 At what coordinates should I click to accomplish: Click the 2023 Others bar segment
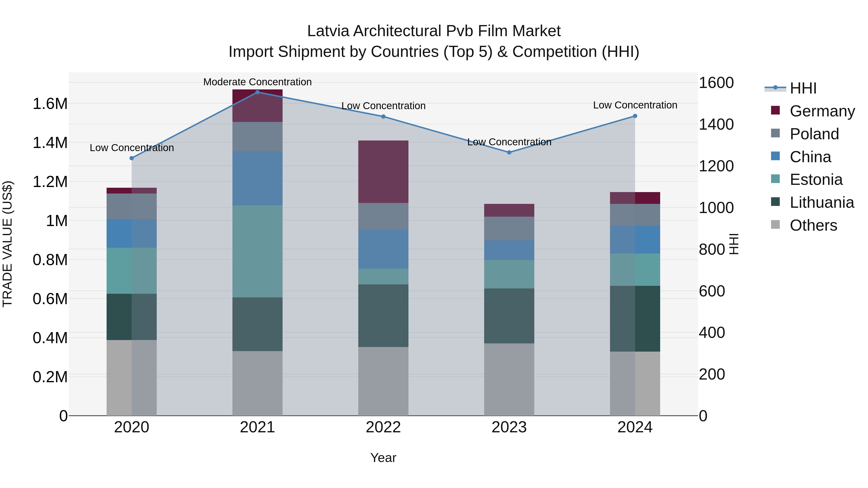509,380
